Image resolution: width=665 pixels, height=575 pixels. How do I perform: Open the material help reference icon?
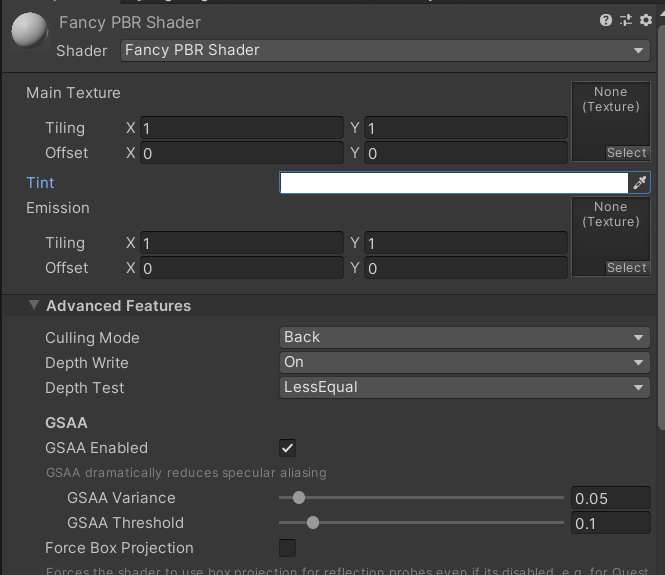605,20
